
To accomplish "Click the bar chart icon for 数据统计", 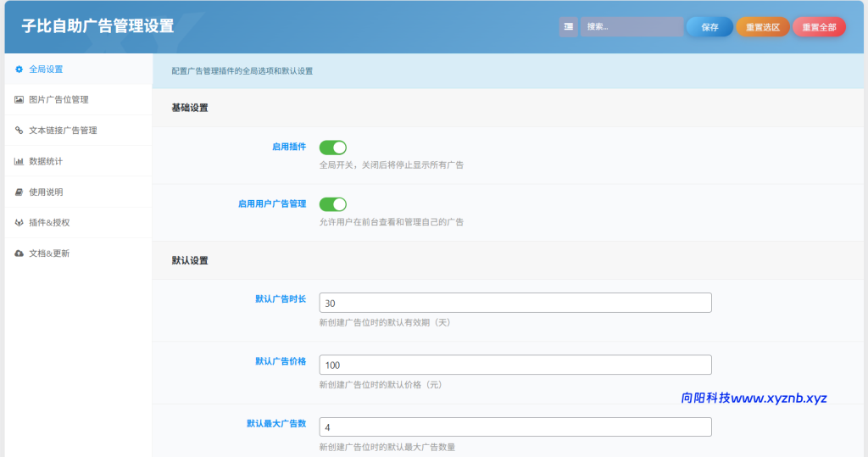I will coord(19,161).
